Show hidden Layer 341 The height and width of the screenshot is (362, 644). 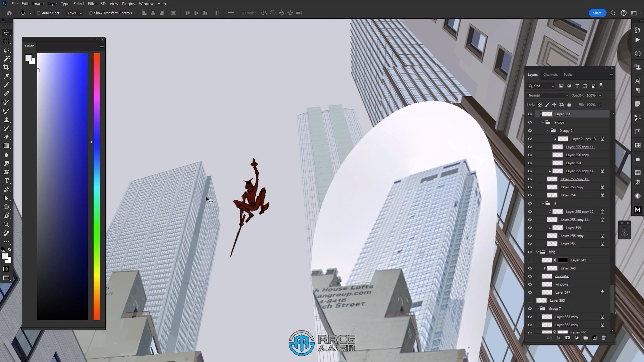click(530, 260)
